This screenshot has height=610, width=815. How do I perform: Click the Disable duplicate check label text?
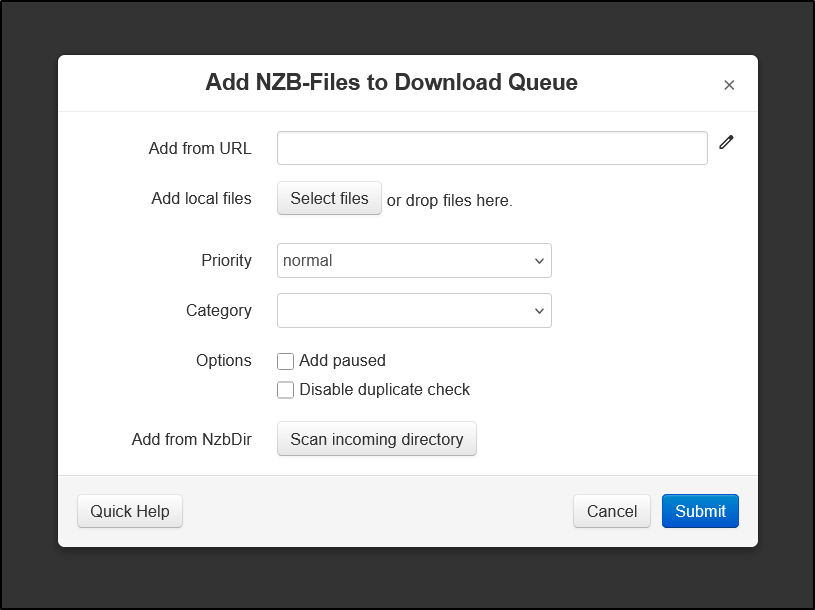(384, 390)
